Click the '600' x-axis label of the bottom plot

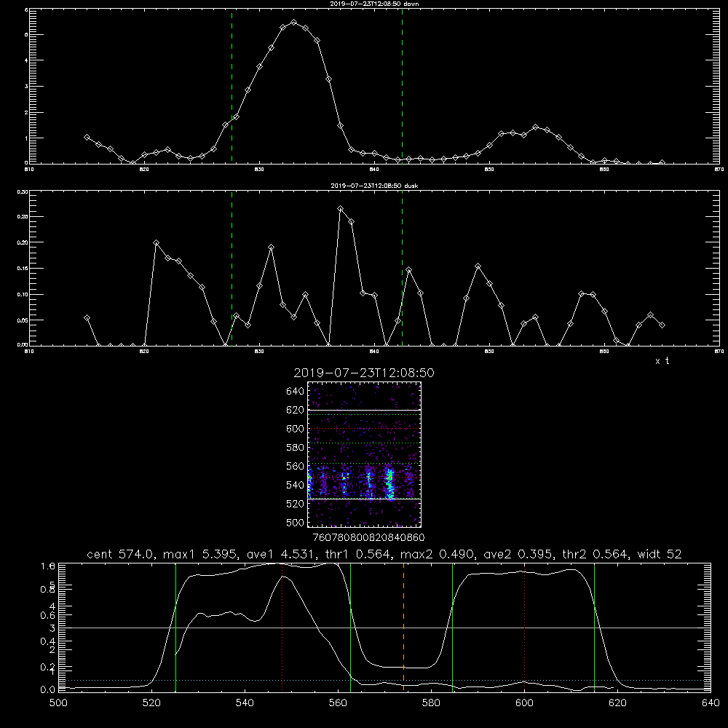tap(525, 703)
